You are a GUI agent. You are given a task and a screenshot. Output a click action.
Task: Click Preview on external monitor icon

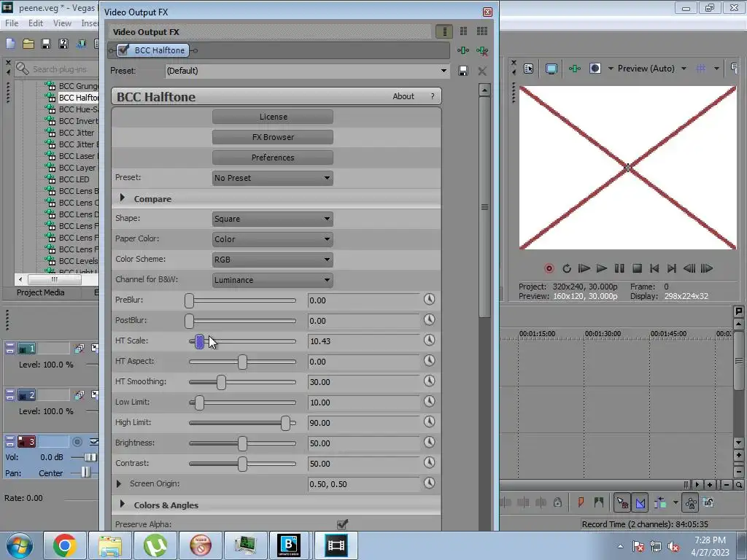coord(551,69)
